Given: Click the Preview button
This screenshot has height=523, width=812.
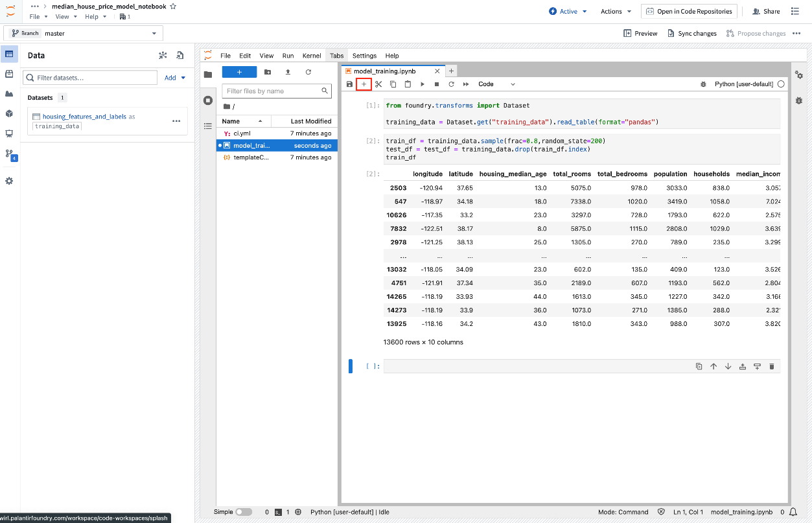Looking at the screenshot, I should [640, 33].
